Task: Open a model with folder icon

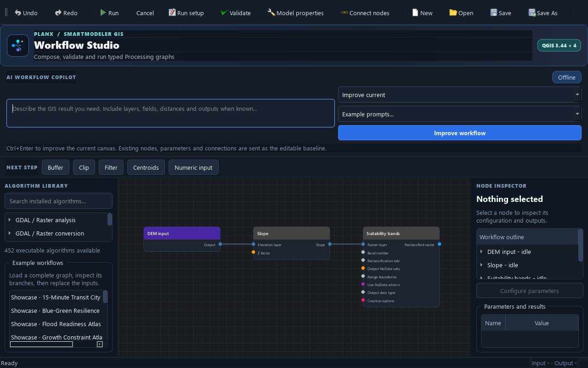Action: [x=461, y=13]
